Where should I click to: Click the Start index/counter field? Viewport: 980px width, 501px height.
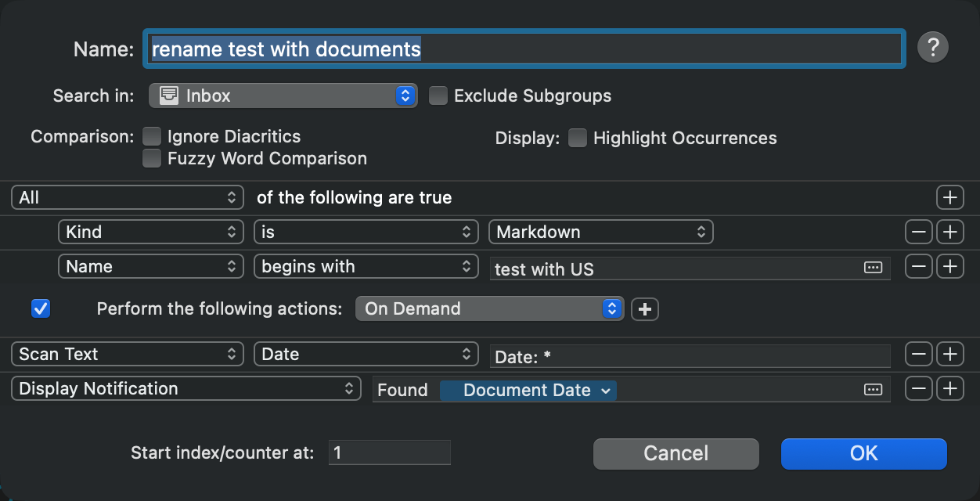[389, 452]
